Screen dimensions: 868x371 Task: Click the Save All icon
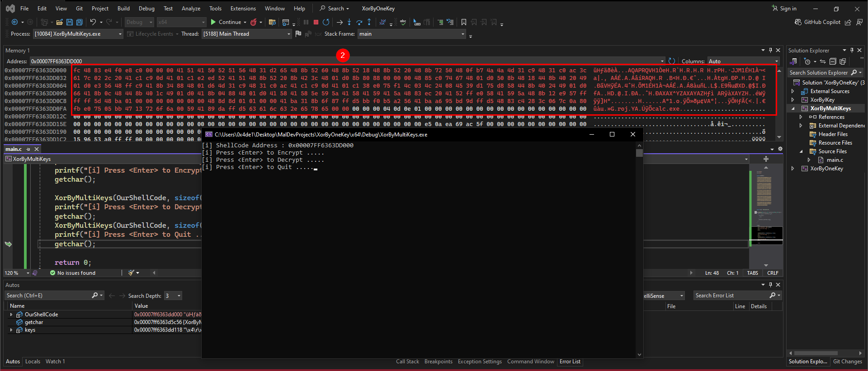tap(80, 22)
